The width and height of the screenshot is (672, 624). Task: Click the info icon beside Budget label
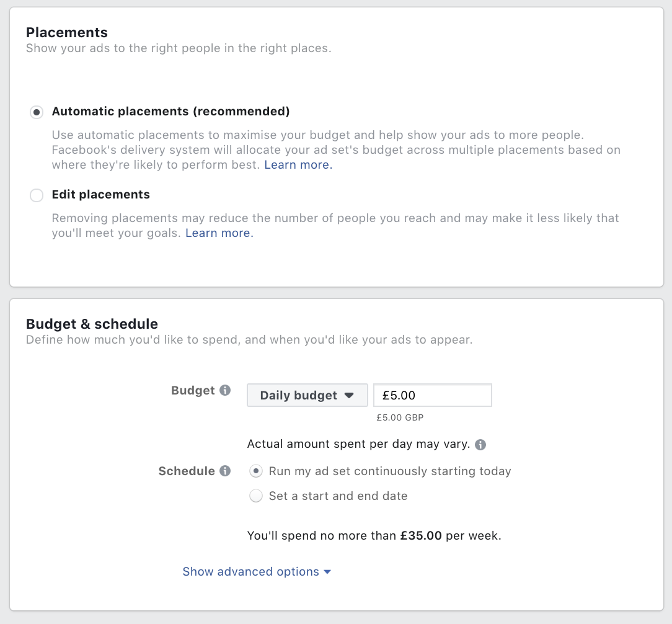pos(225,390)
